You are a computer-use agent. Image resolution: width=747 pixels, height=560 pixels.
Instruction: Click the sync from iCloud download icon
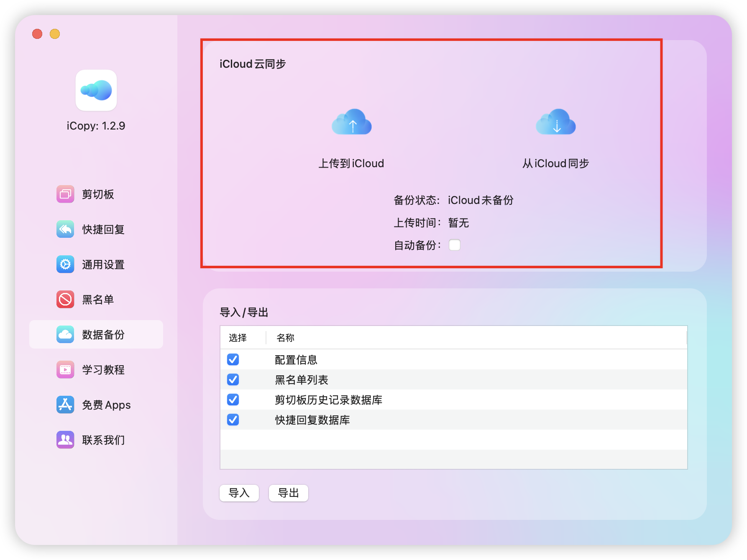coord(555,122)
